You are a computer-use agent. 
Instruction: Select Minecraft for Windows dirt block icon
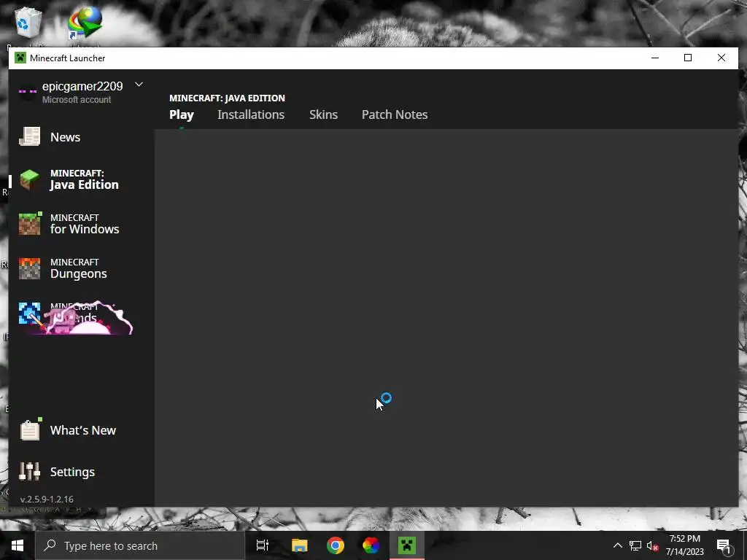tap(30, 224)
